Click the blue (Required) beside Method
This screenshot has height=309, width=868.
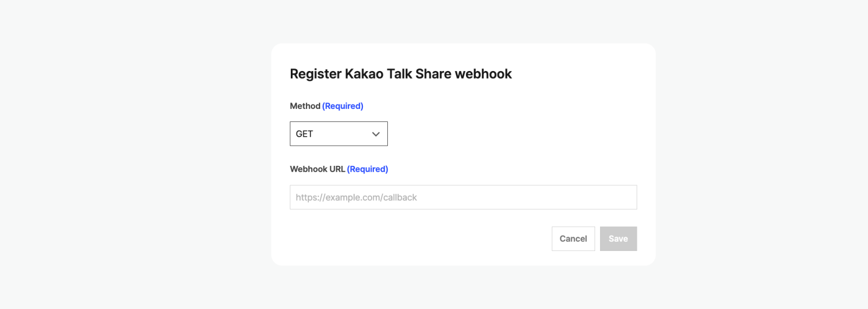click(343, 106)
